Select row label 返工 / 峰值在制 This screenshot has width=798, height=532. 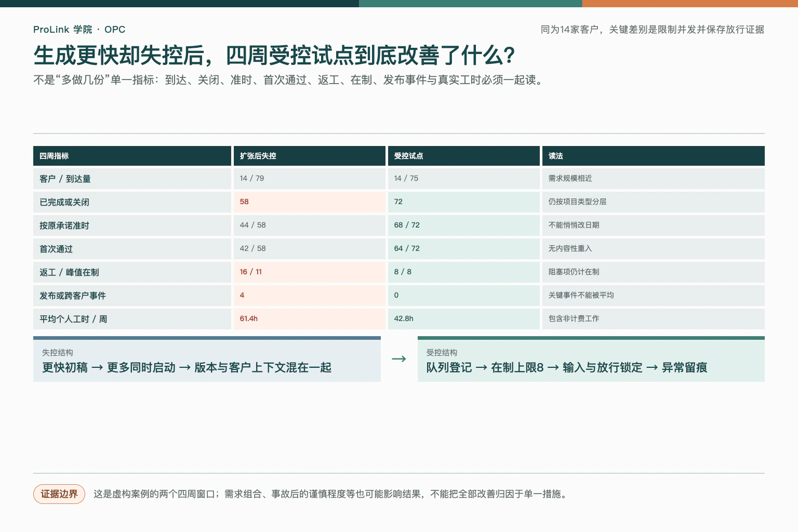pos(69,272)
